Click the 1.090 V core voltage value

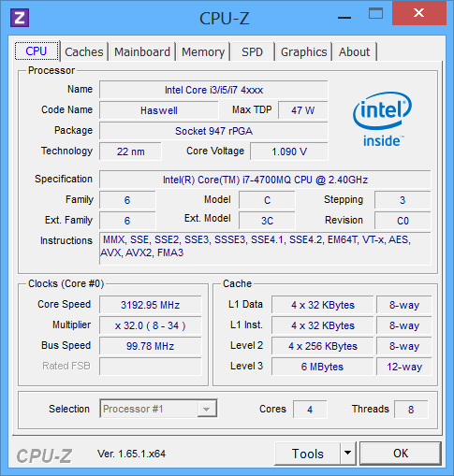point(289,151)
